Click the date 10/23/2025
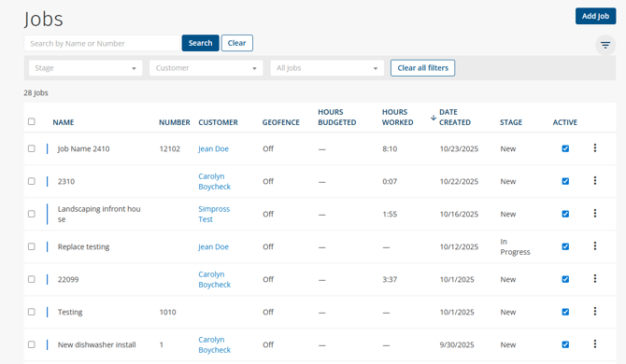 click(459, 148)
